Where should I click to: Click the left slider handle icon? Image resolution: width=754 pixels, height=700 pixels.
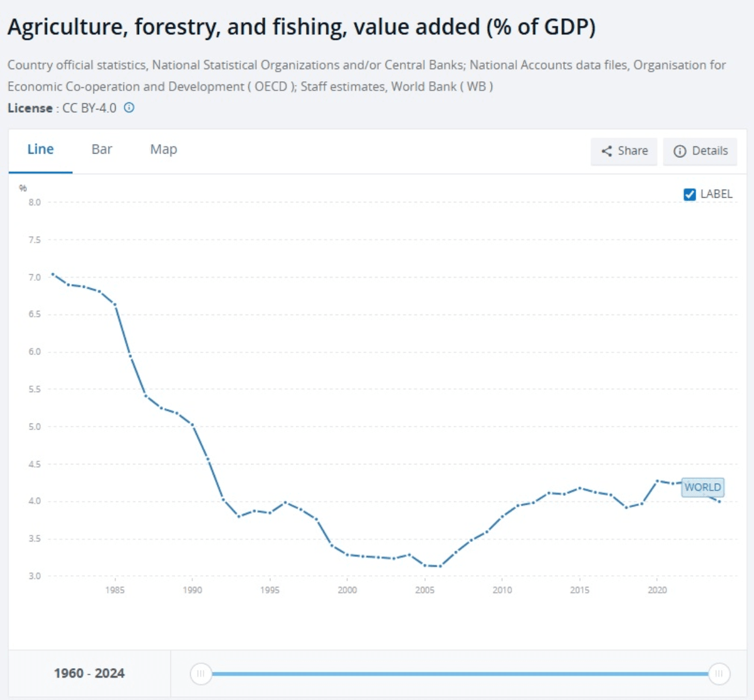click(201, 673)
